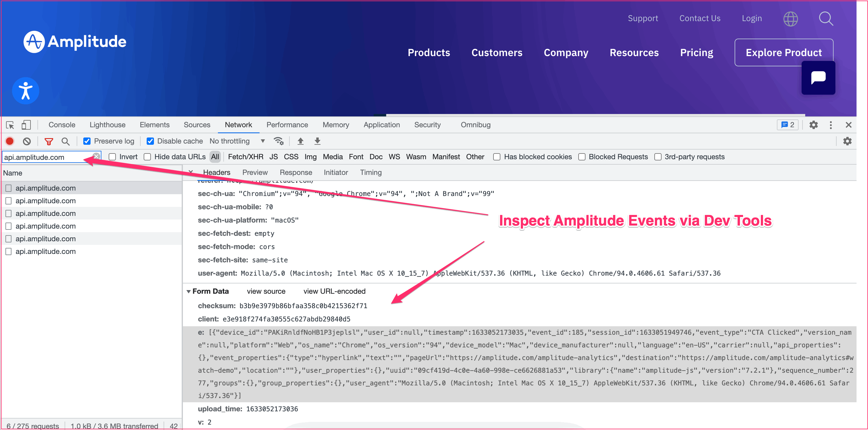
Task: Show the request Response tab
Action: pyautogui.click(x=295, y=172)
